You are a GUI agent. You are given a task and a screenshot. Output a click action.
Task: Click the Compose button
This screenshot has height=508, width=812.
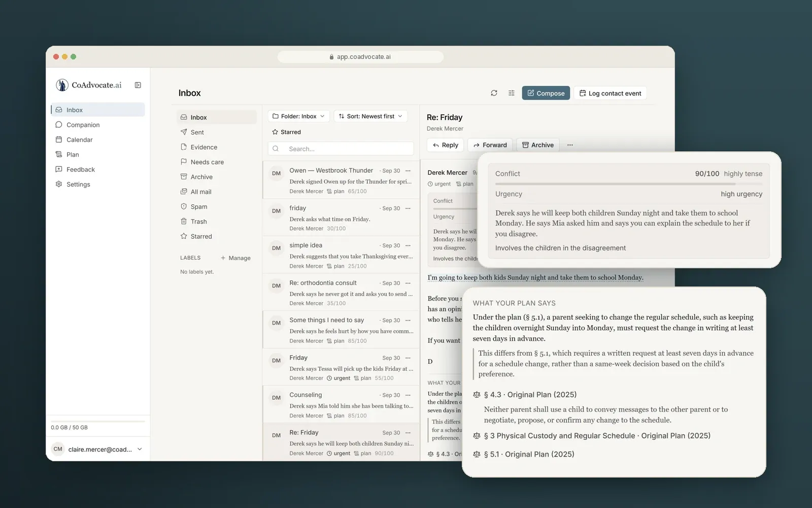[546, 93]
